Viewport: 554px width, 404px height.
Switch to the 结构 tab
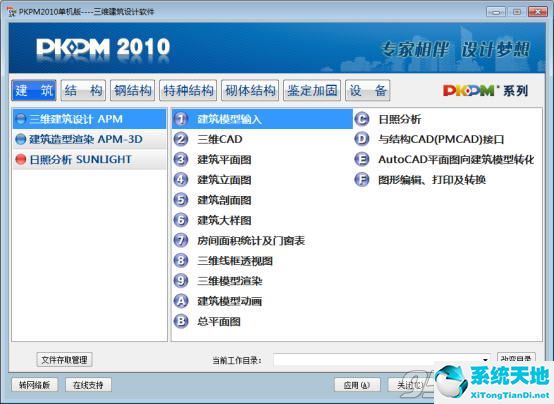[83, 90]
